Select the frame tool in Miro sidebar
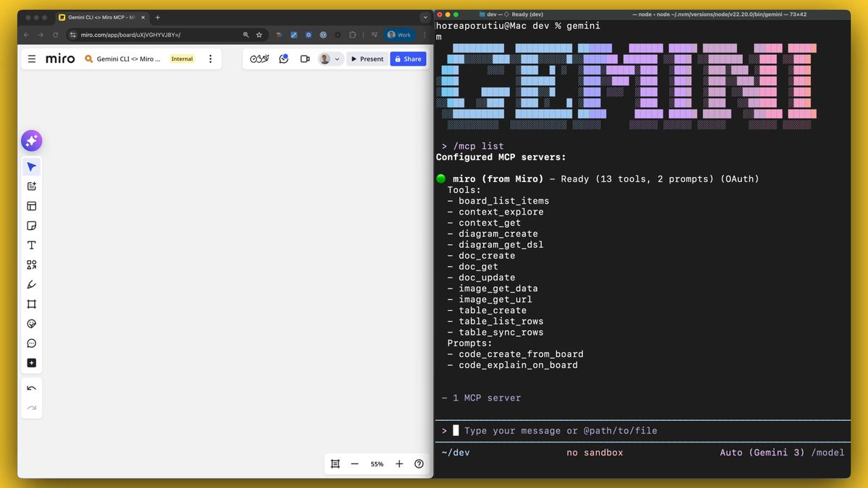Screen dimensions: 868x488 tap(32, 304)
